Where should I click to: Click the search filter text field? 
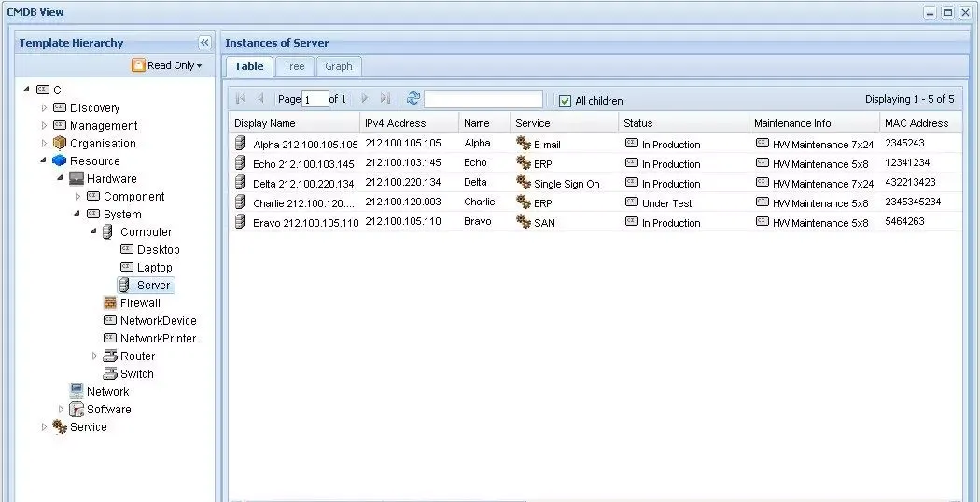[483, 99]
